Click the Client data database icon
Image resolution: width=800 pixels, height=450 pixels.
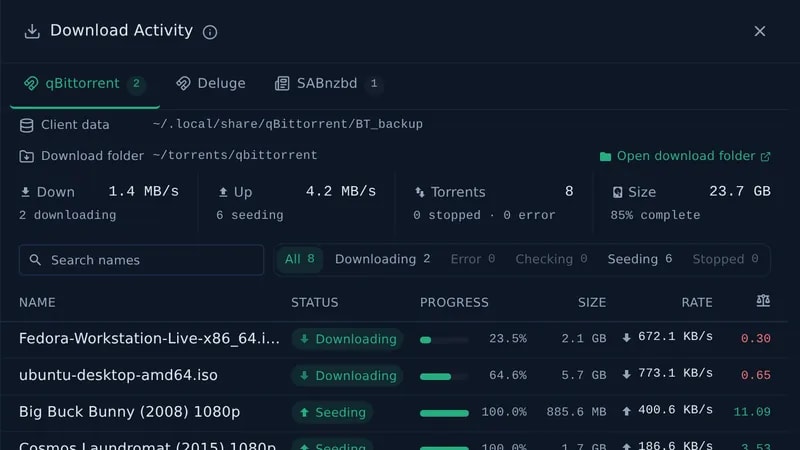pos(27,126)
